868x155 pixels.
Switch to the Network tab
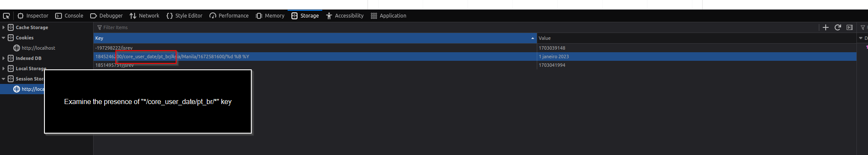pos(144,16)
